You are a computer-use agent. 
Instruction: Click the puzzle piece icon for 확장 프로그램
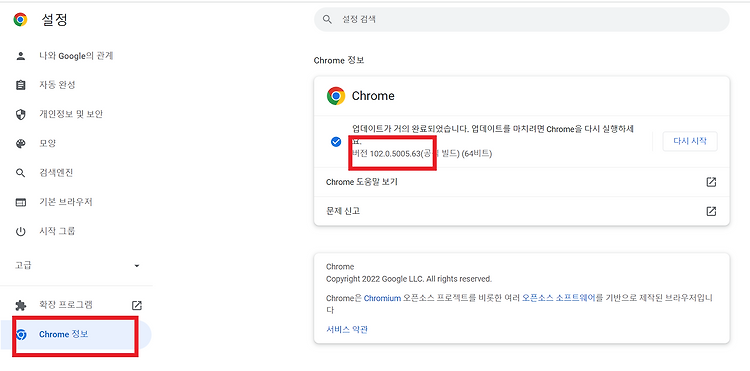20,305
